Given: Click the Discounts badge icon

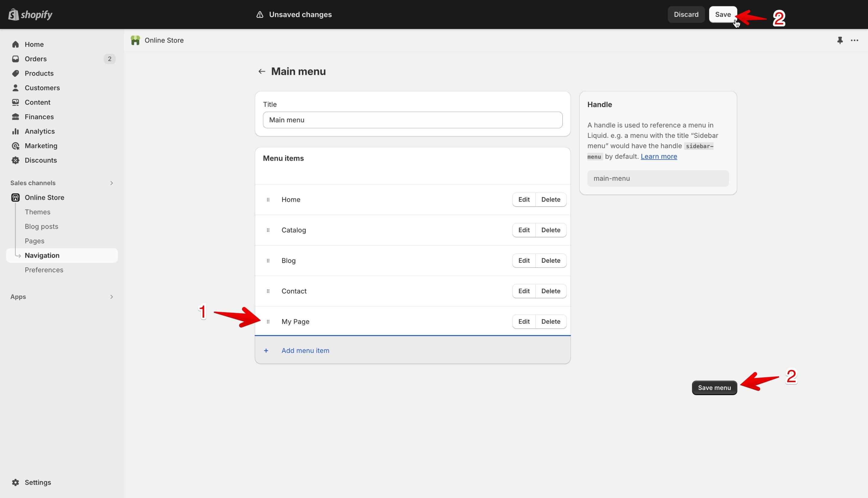Looking at the screenshot, I should pyautogui.click(x=15, y=160).
